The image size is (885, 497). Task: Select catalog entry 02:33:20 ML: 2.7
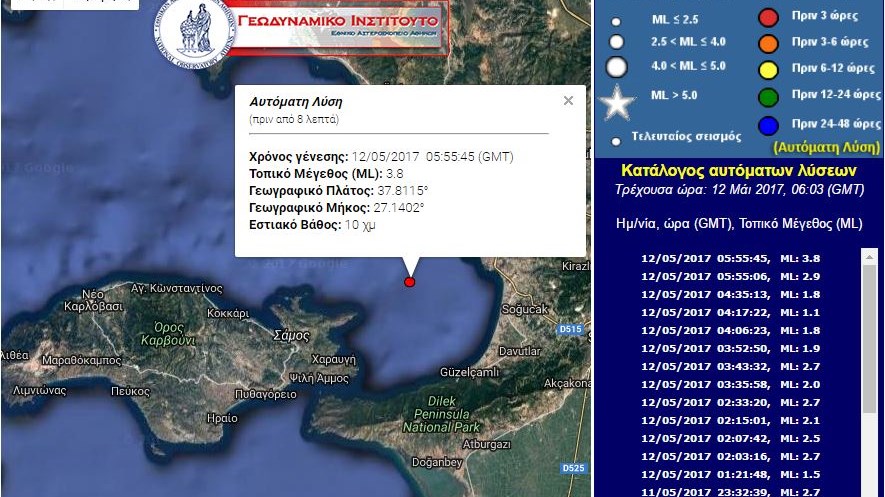click(730, 403)
